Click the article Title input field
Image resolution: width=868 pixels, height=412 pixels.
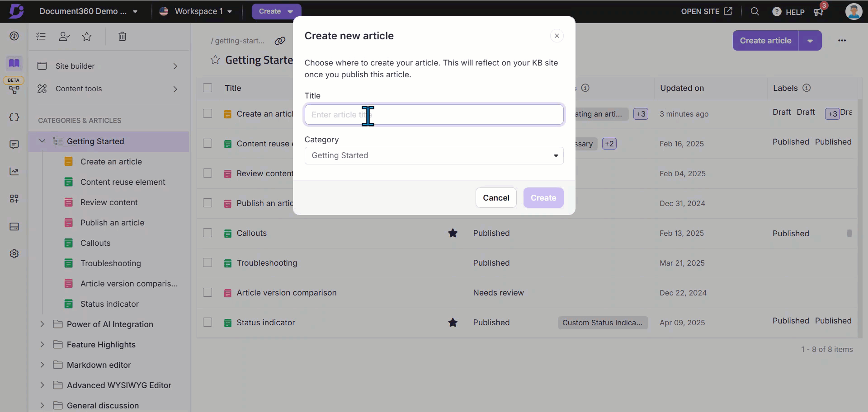434,115
